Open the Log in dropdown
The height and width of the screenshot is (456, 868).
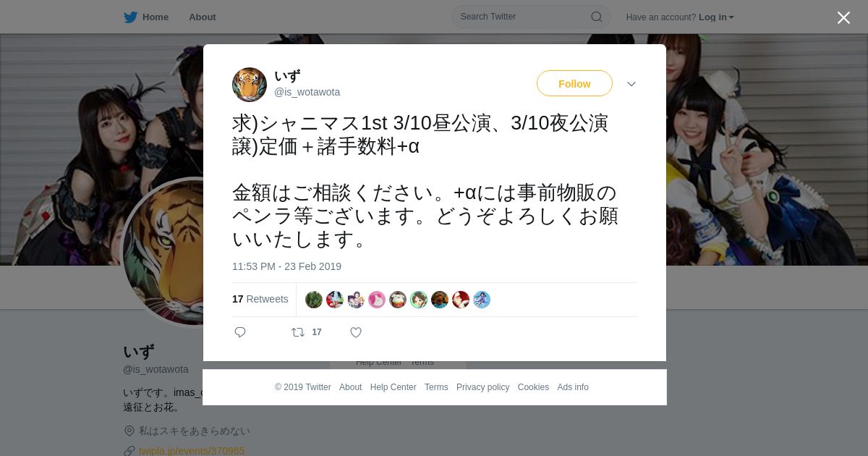click(716, 17)
